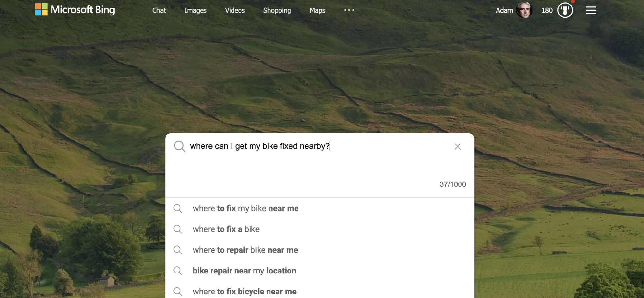Switch to the Images section

pyautogui.click(x=195, y=10)
